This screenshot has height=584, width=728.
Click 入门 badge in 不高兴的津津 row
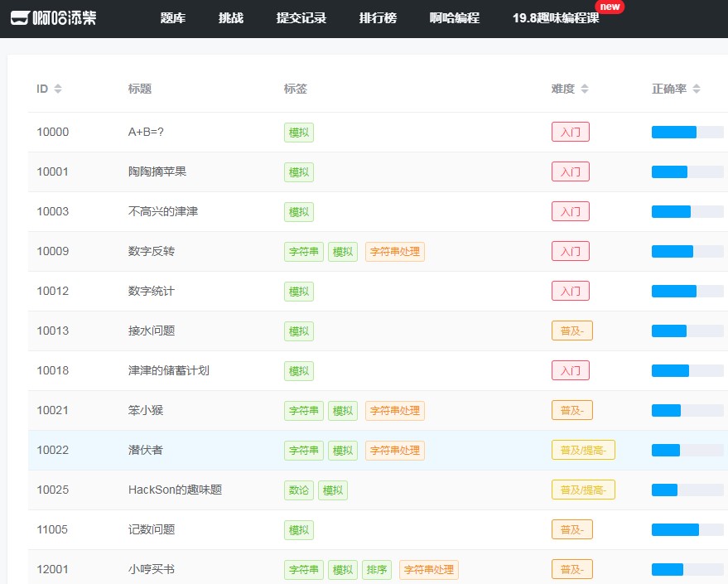tap(570, 212)
